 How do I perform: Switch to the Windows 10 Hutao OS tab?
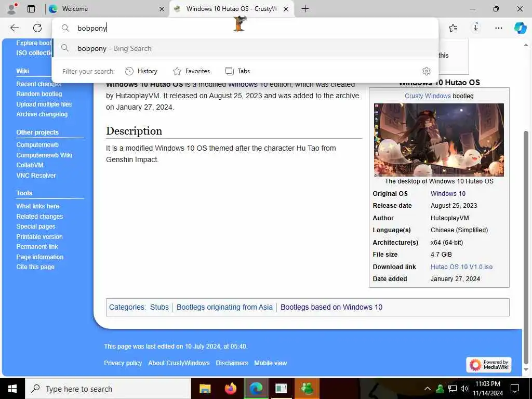coord(232,9)
